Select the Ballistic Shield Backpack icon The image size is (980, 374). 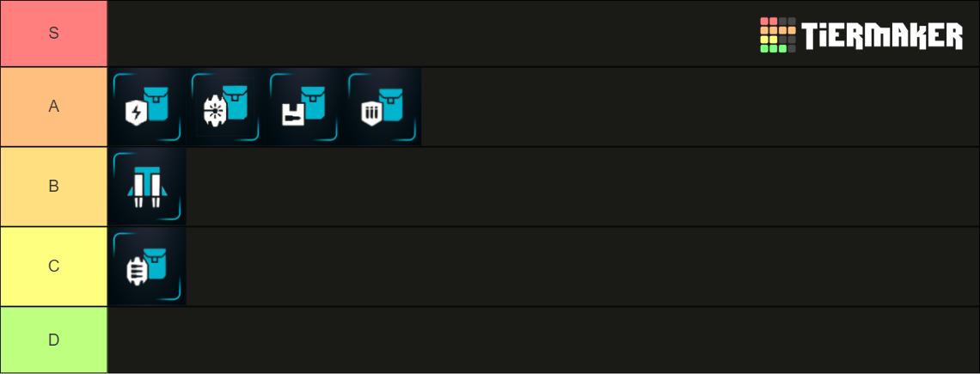pos(383,107)
